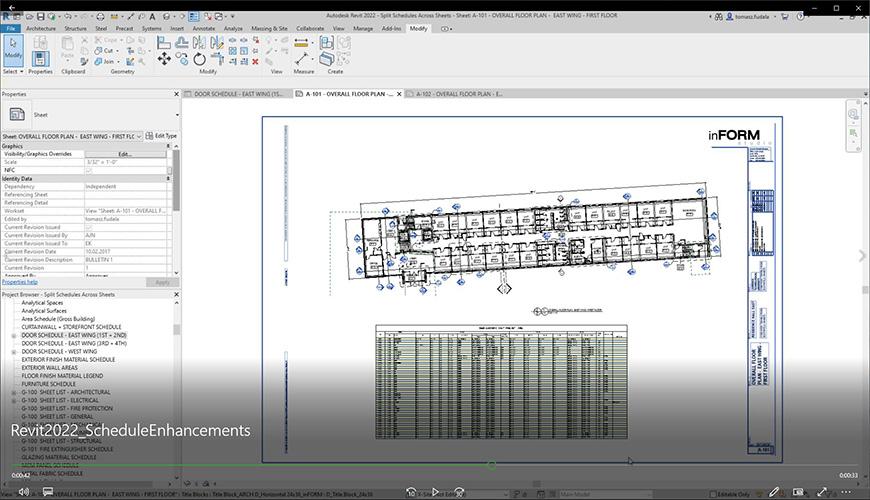This screenshot has width=870, height=500.
Task: Open the Sheet type selector dropdown arrow
Action: [x=177, y=115]
